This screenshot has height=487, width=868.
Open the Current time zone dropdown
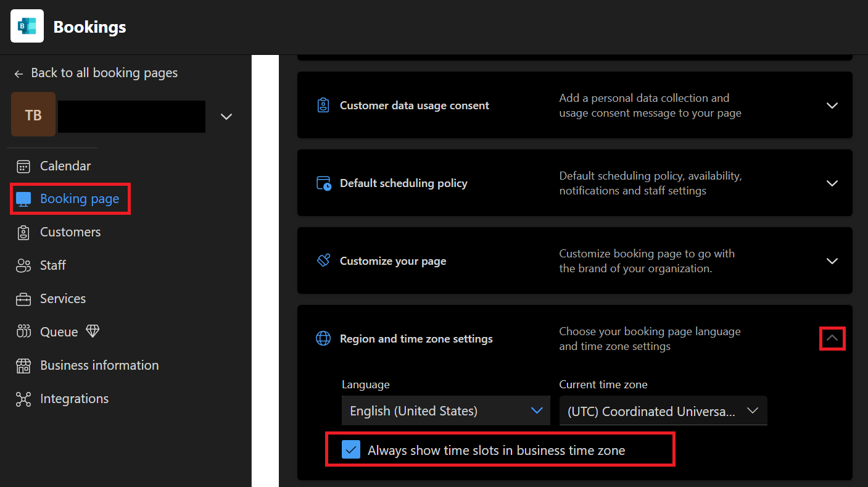click(x=663, y=410)
